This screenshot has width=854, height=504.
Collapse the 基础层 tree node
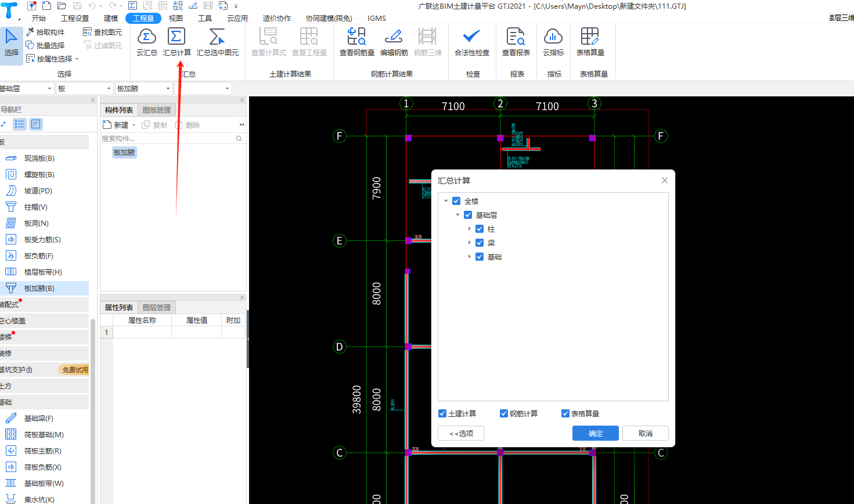[x=457, y=215]
